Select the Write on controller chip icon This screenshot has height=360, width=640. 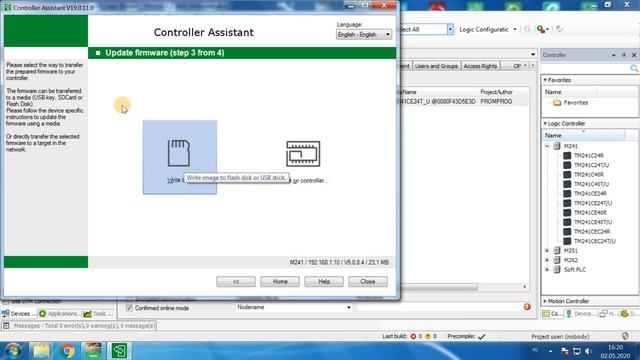coord(303,154)
